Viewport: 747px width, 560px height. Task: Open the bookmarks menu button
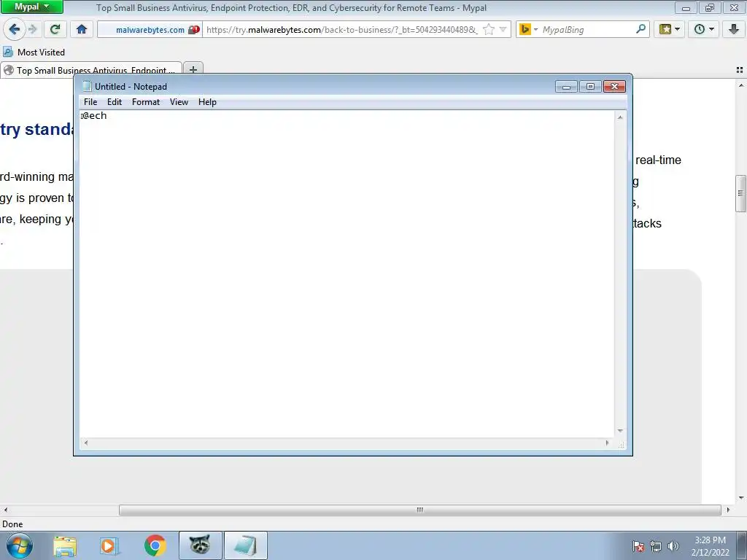[669, 29]
